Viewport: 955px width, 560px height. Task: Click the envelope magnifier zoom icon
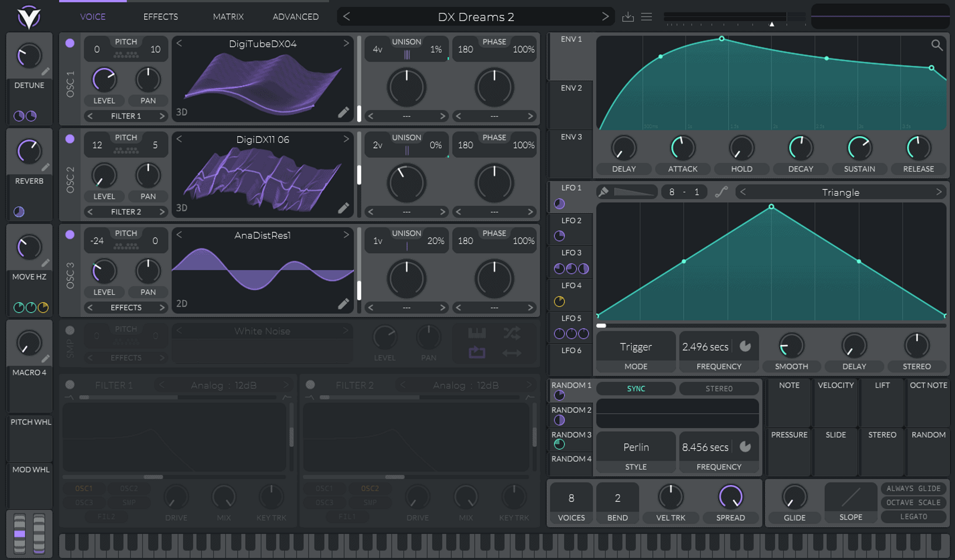pyautogui.click(x=936, y=45)
